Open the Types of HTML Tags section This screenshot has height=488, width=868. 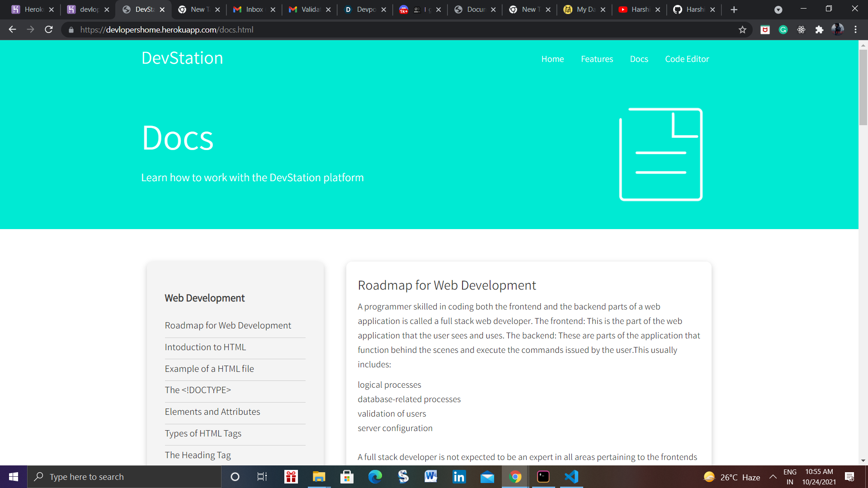click(x=203, y=433)
